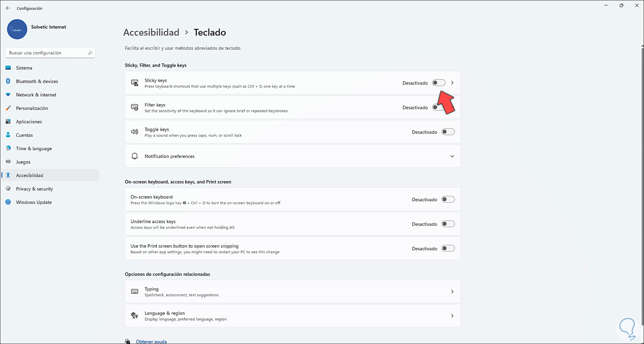Viewport: 644px width, 344px height.
Task: Click the Personalización brush icon
Action: [8, 108]
